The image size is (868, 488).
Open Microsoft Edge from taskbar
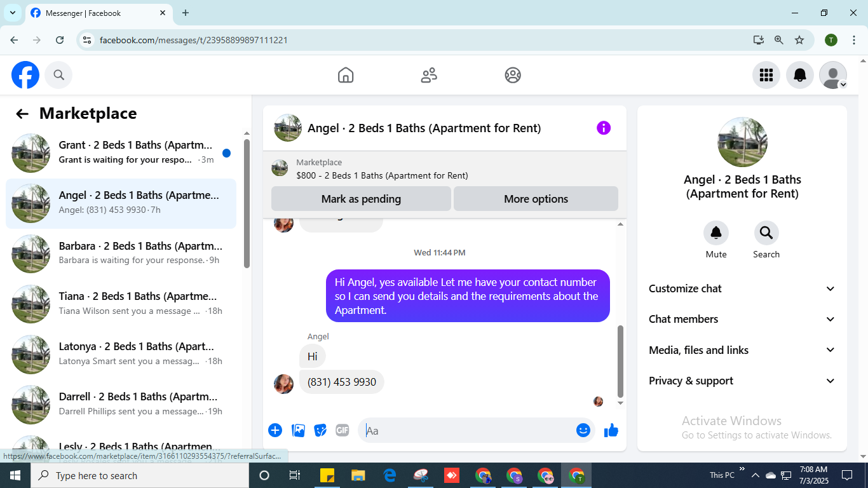(390, 475)
